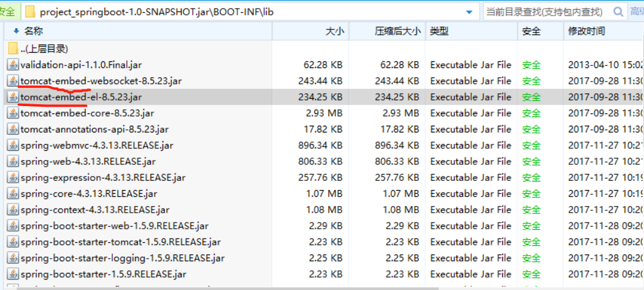Select file name spring-expression-4.3.13.RELEASE.jar
Image resolution: width=644 pixels, height=290 pixels.
(102, 177)
